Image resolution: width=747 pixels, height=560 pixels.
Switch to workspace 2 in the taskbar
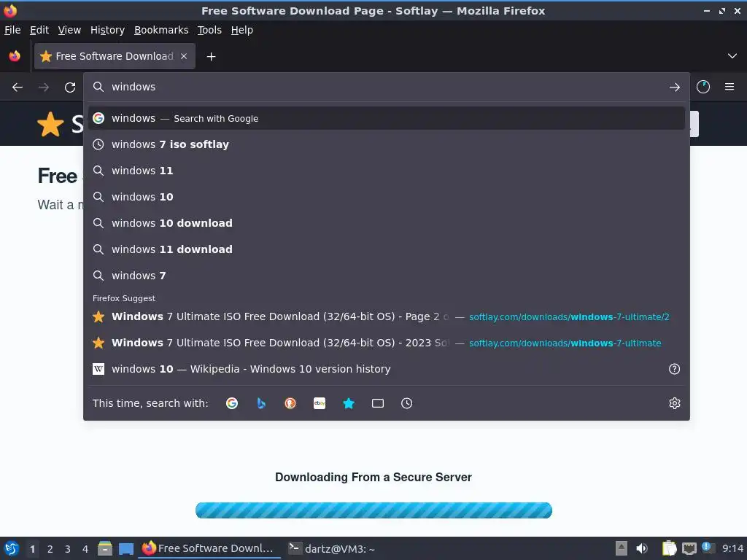[x=50, y=549]
